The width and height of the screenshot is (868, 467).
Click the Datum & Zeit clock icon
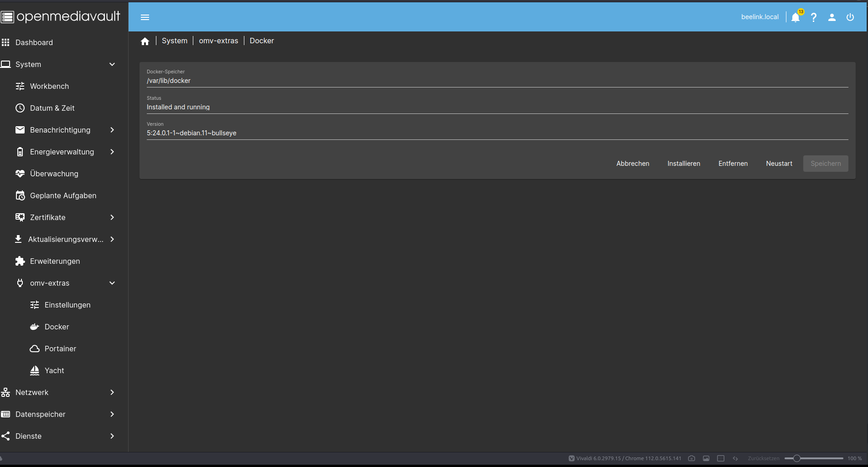[20, 108]
